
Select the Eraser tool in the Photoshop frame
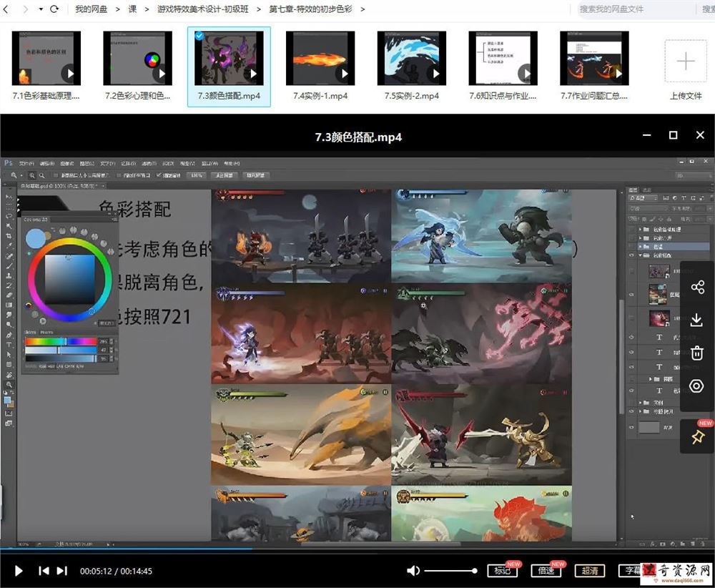point(9,295)
